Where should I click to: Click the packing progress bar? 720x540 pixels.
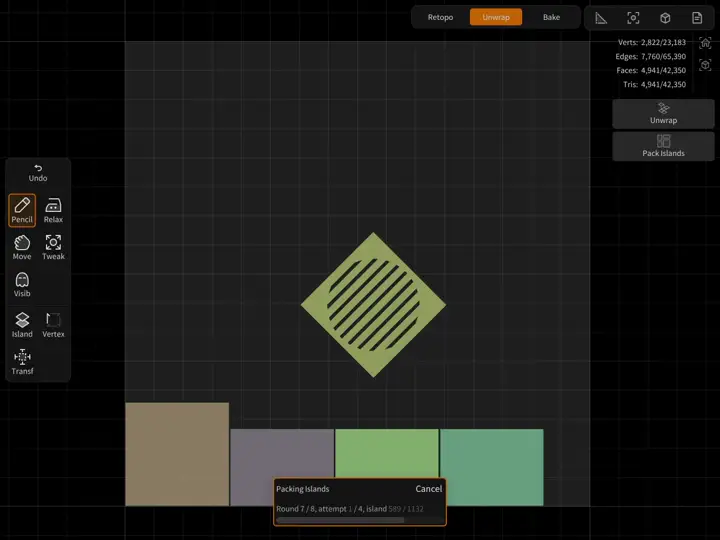[360, 520]
